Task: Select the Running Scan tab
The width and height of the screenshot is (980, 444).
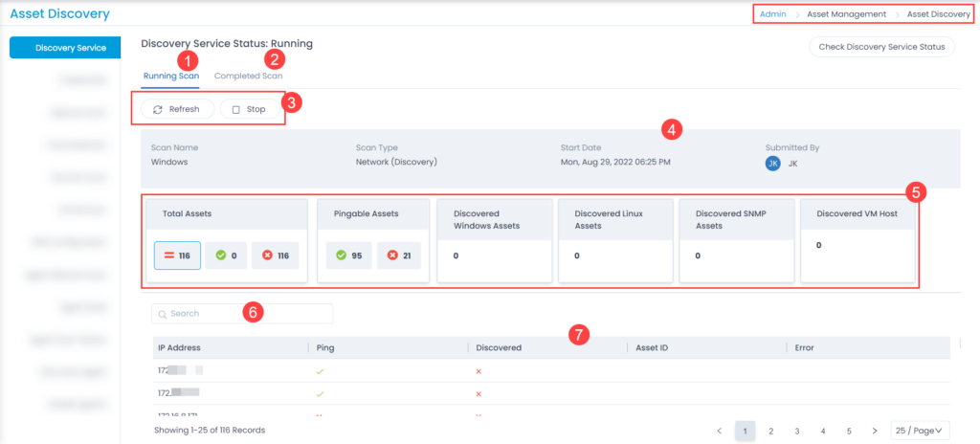Action: click(171, 76)
